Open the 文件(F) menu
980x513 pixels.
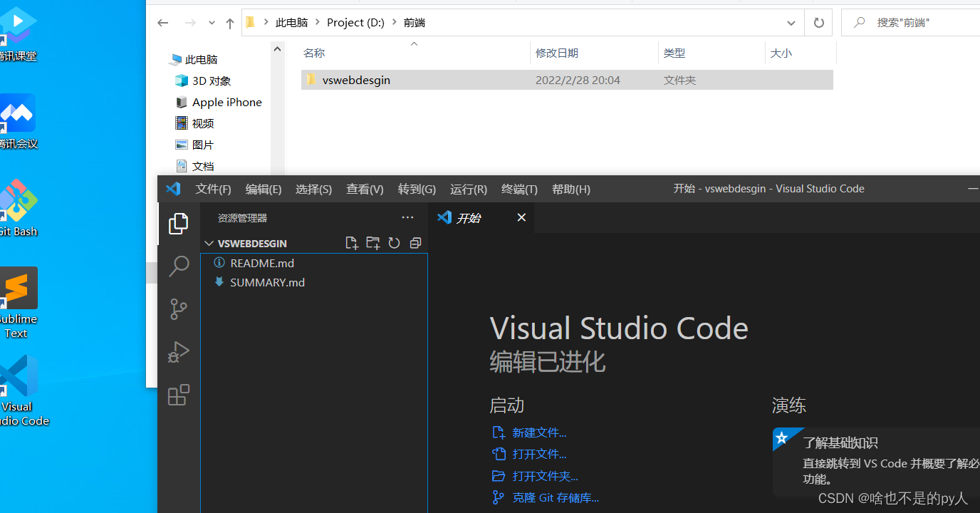pos(212,189)
